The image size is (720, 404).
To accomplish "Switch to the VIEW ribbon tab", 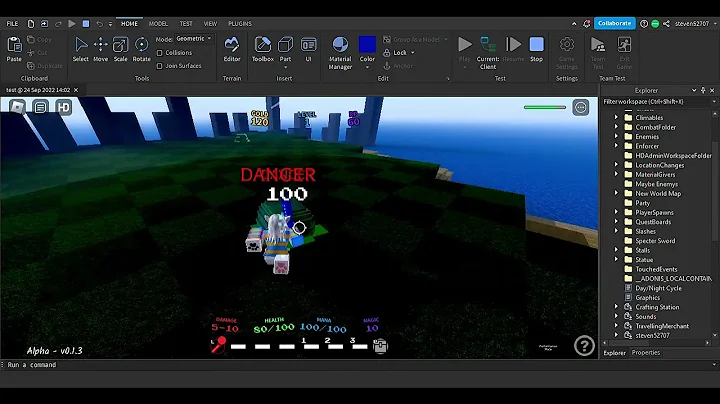I will point(210,23).
